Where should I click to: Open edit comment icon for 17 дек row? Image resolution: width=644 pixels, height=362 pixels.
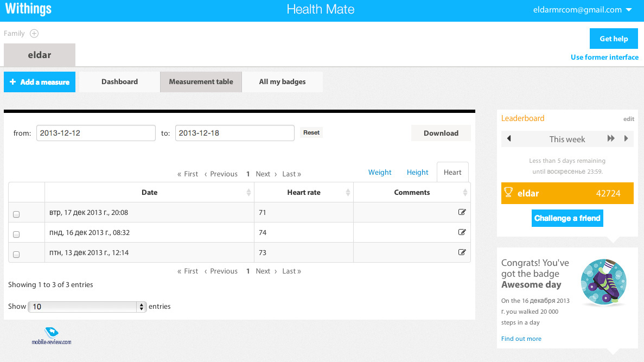click(462, 212)
